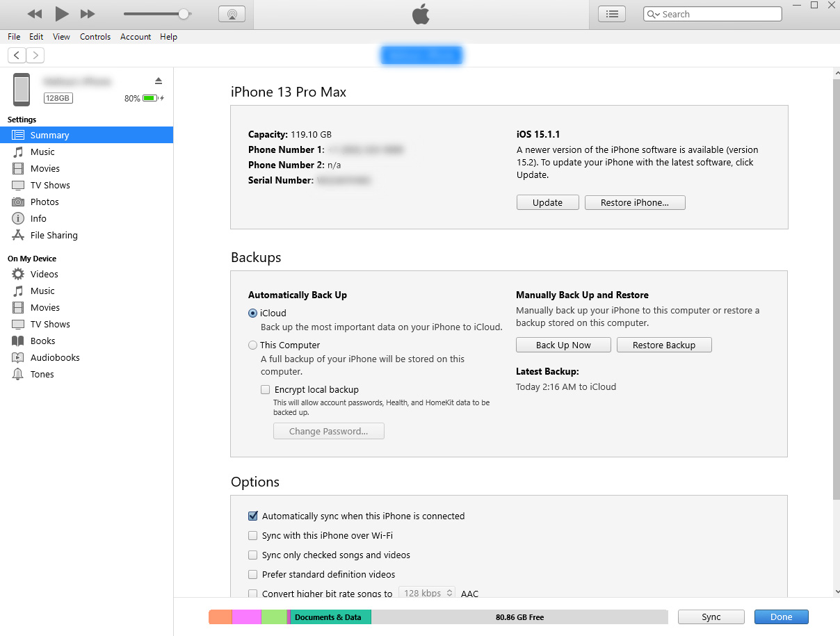Screen dimensions: 840x636
Task: Click in the Search input field
Action: (713, 14)
